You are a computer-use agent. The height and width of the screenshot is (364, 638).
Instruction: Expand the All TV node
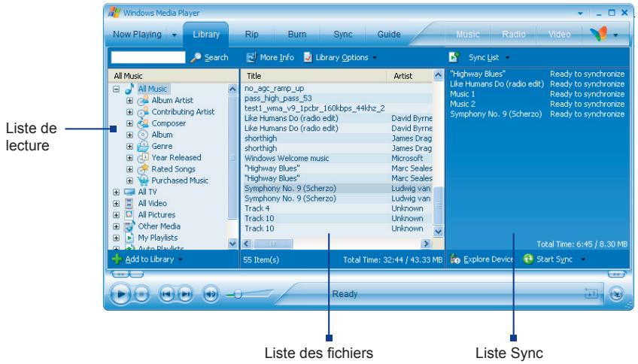(x=117, y=192)
